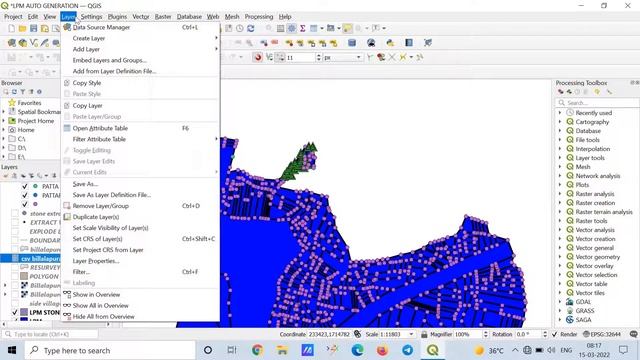The image size is (640, 360).
Task: Uncheck the PATTA layer visibility box
Action: pyautogui.click(x=24, y=186)
